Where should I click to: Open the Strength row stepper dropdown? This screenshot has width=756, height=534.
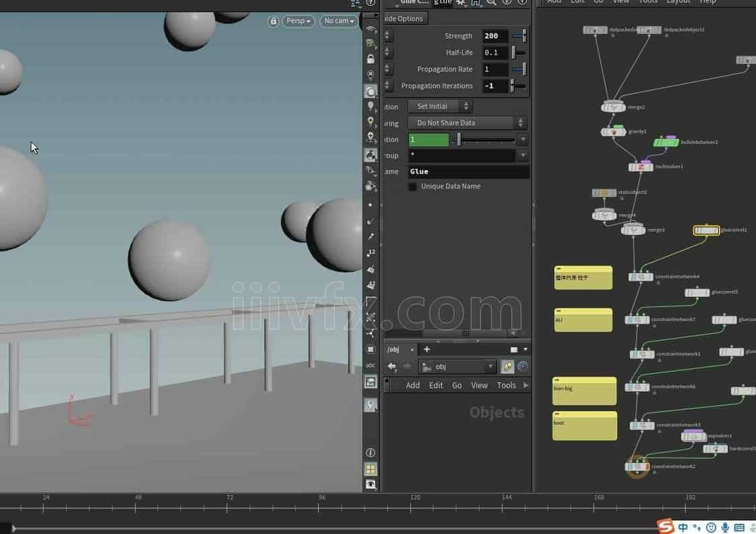[387, 36]
